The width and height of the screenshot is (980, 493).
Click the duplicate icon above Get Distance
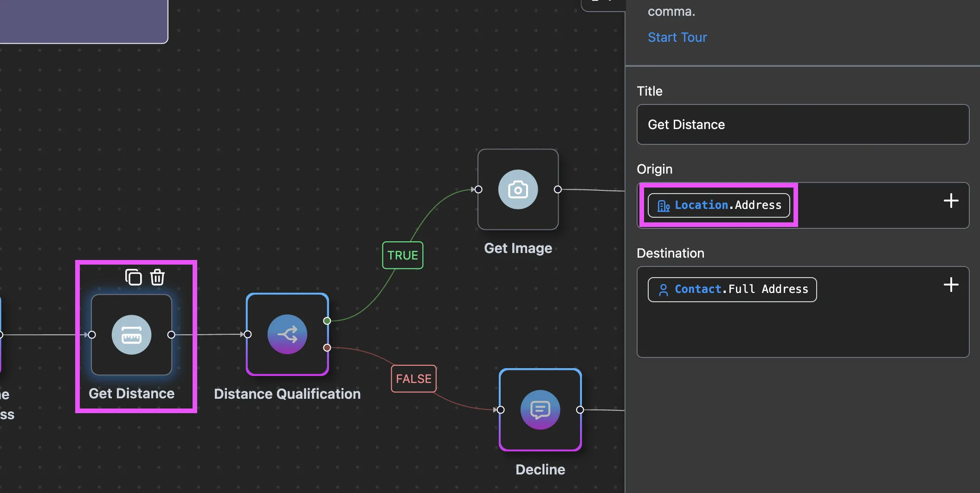133,277
